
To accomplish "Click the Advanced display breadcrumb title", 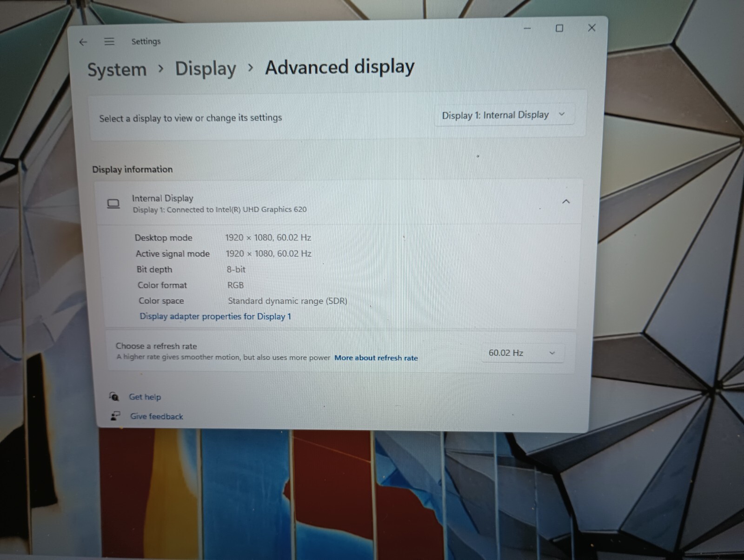I will point(340,67).
